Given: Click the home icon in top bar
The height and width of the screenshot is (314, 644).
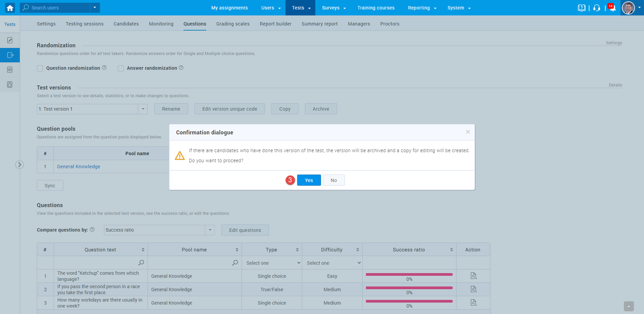Looking at the screenshot, I should (10, 8).
